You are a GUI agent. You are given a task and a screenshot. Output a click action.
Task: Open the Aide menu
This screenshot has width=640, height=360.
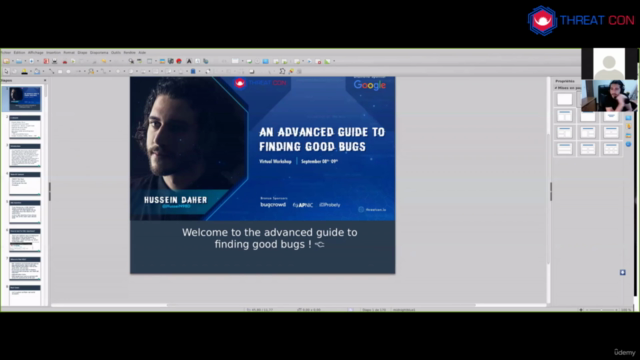coord(142,53)
